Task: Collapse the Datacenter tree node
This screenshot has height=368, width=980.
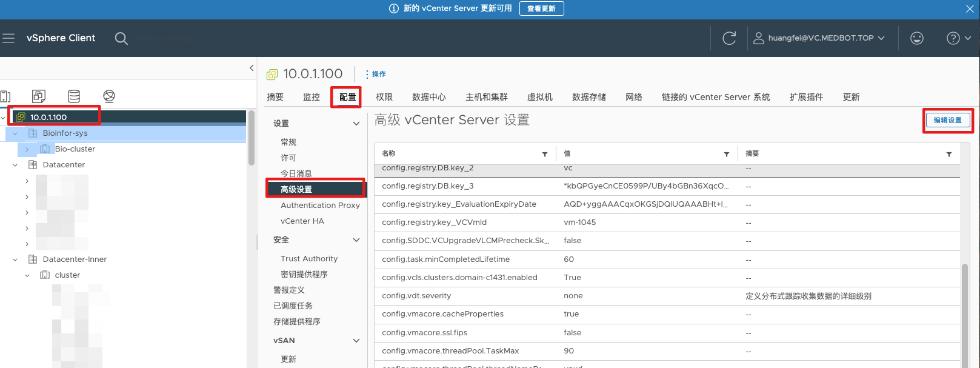Action: pyautogui.click(x=15, y=165)
